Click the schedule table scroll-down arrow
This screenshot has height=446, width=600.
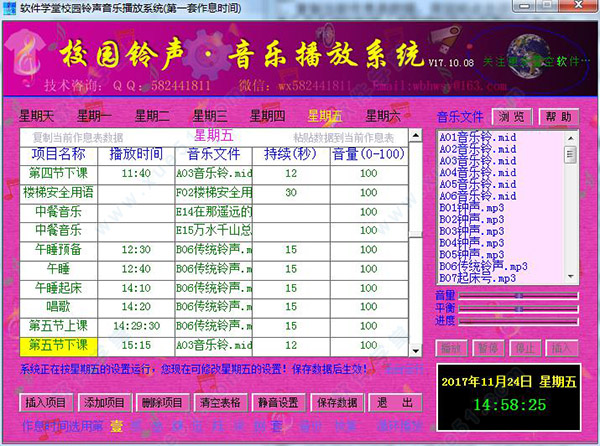tap(416, 350)
